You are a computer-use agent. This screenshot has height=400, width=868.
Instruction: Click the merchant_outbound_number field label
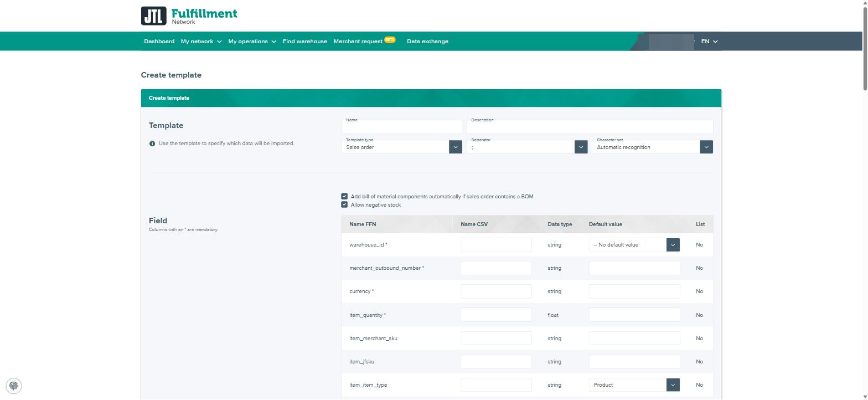[386, 268]
